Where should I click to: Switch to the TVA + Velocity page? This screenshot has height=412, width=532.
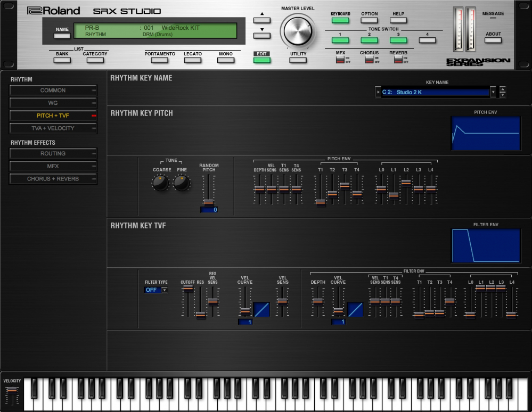point(53,128)
